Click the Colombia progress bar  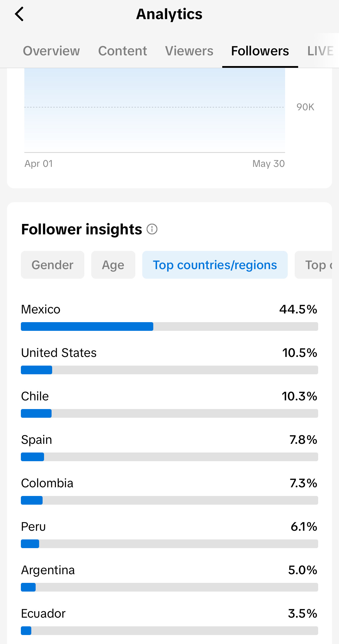[x=170, y=500]
